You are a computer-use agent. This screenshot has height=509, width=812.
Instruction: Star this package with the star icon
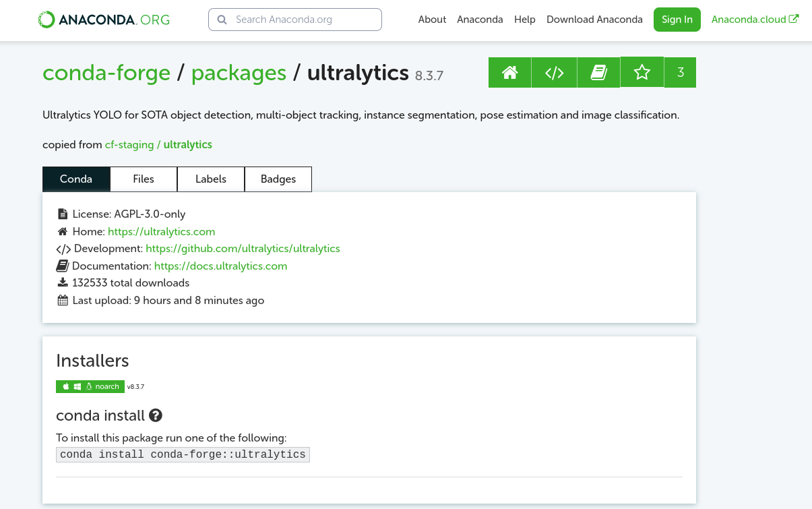tap(642, 72)
